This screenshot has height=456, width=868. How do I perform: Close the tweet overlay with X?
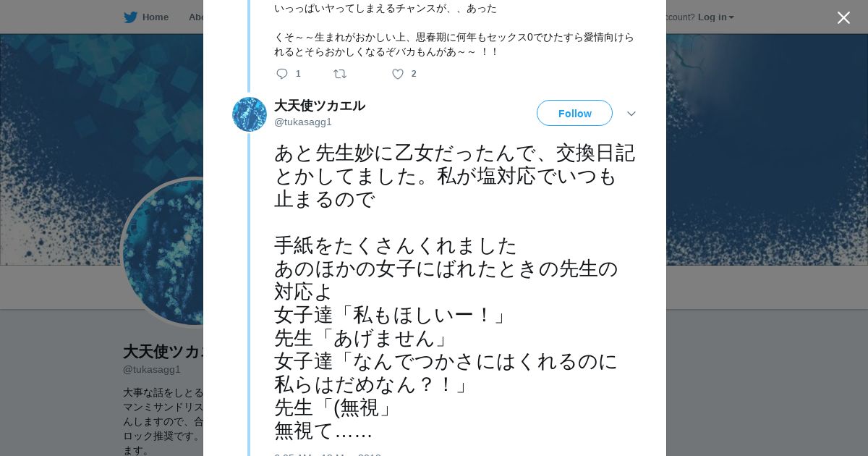pos(843,17)
